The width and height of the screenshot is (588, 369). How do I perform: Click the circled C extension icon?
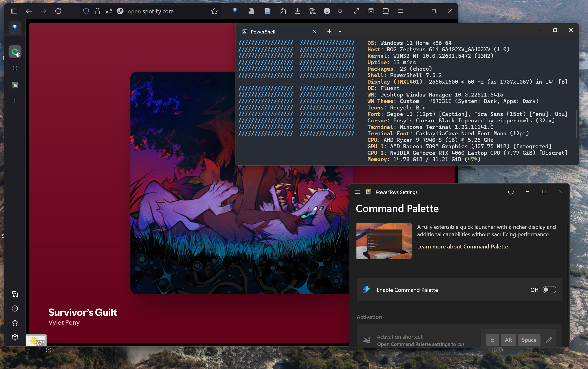click(327, 11)
